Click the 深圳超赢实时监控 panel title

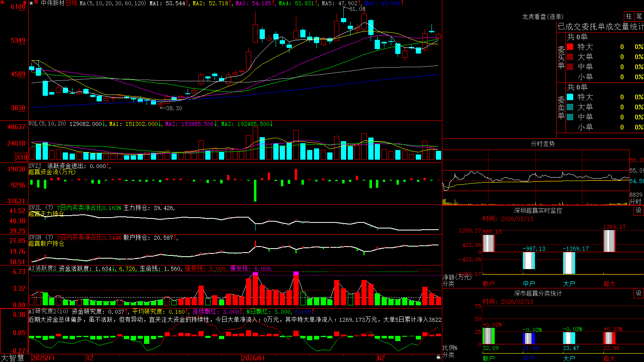538,210
